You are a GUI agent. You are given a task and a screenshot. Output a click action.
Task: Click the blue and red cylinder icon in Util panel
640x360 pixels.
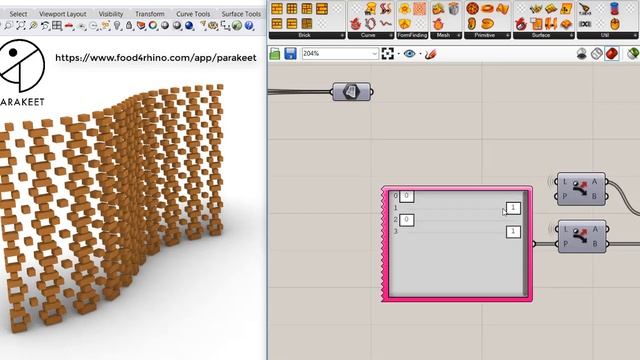pyautogui.click(x=614, y=8)
